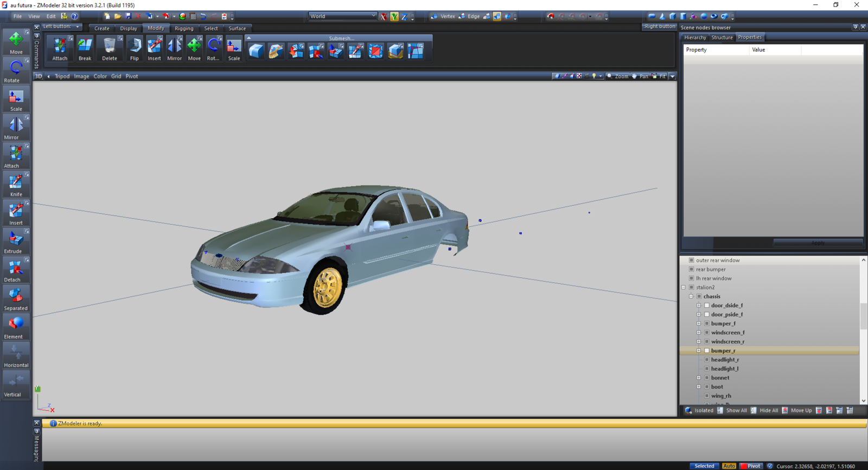
Task: Click the scene tree vertical scrollbar thumb
Action: 863,316
